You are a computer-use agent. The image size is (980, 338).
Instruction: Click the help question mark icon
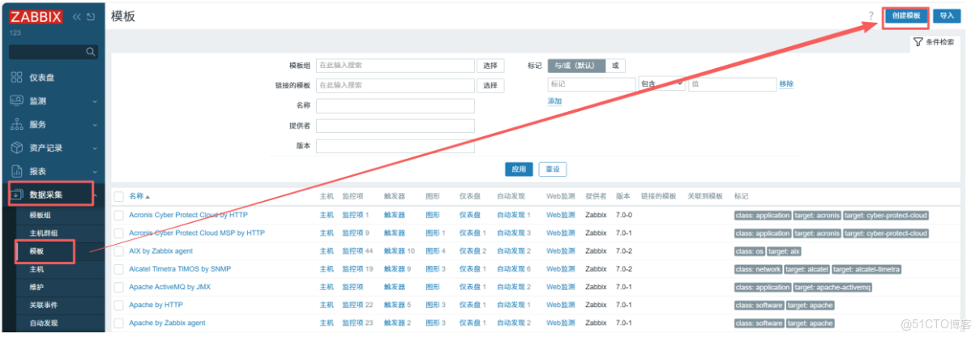[x=871, y=16]
